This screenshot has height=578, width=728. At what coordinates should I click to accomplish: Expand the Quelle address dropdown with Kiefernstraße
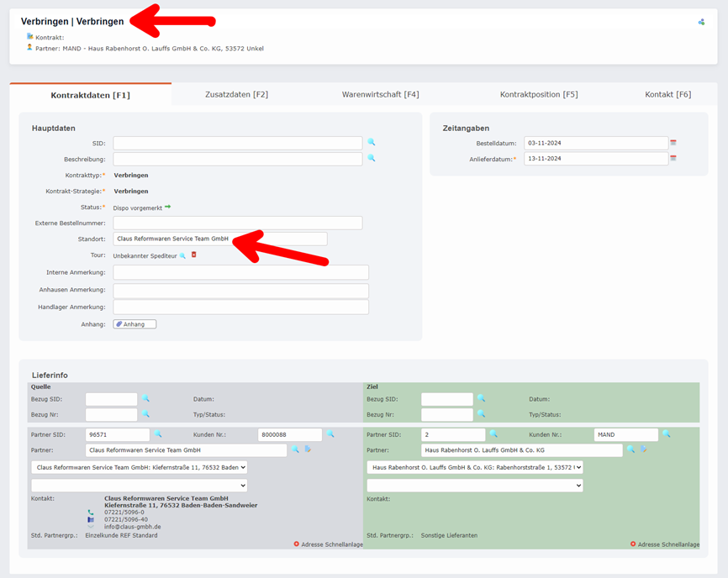pos(140,467)
